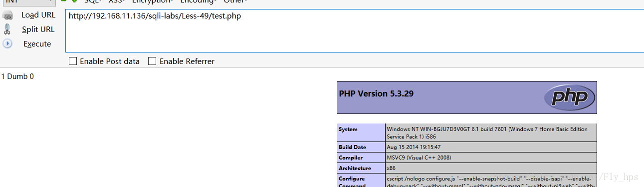The image size is (644, 187).
Task: Click the '1 Dumb 0' page text
Action: point(17,76)
